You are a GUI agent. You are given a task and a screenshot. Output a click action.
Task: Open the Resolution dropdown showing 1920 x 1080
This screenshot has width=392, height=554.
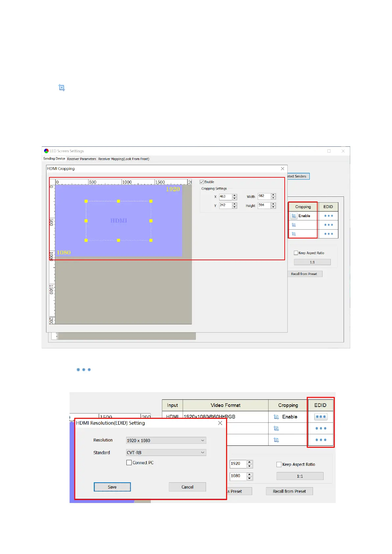[166, 441]
